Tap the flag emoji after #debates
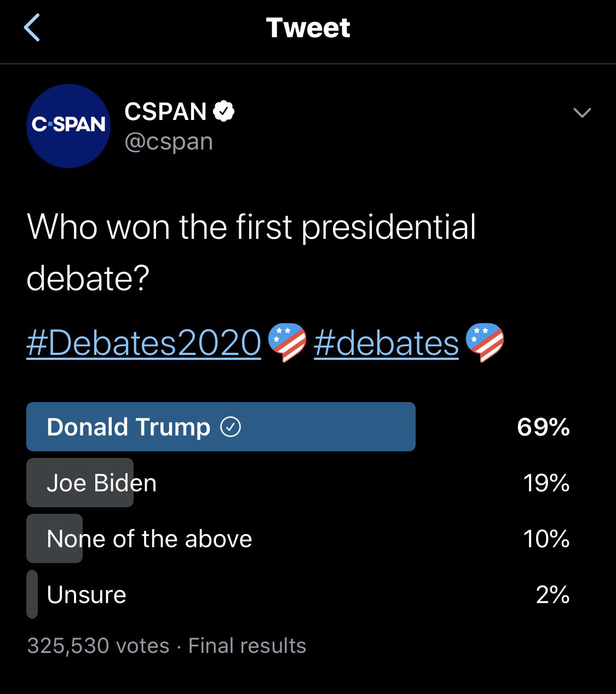The width and height of the screenshot is (616, 694). (x=485, y=342)
